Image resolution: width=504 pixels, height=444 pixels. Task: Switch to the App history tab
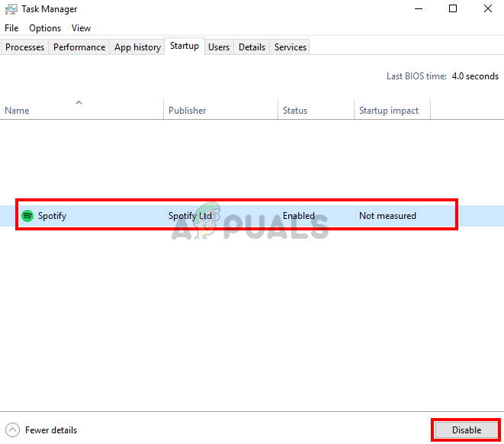click(137, 47)
